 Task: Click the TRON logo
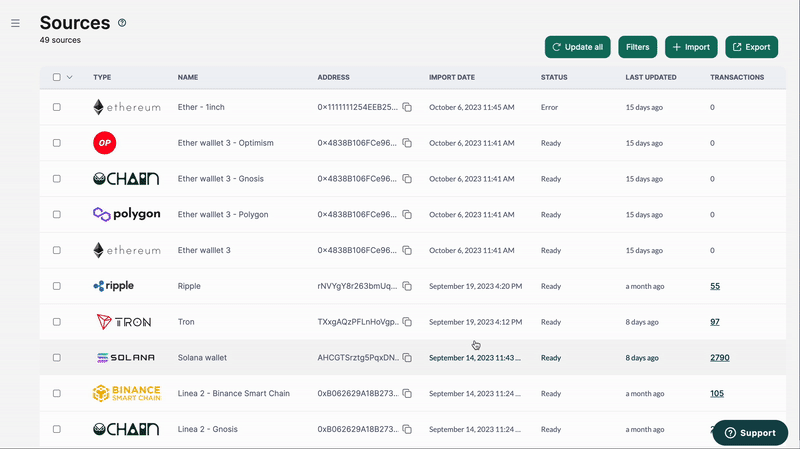click(124, 321)
